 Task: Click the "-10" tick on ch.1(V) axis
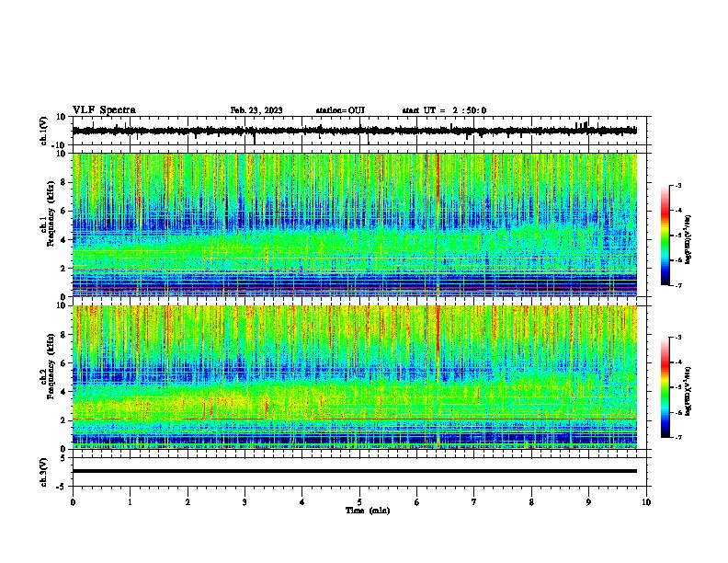60,145
